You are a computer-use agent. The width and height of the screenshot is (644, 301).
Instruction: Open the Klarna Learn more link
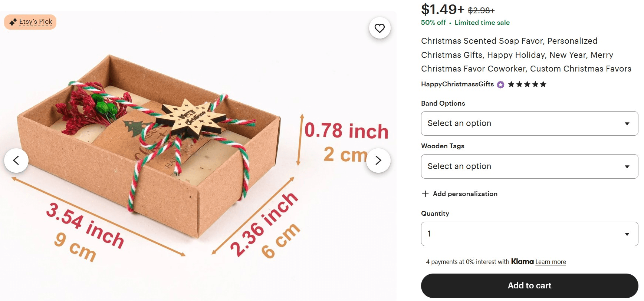(x=551, y=261)
